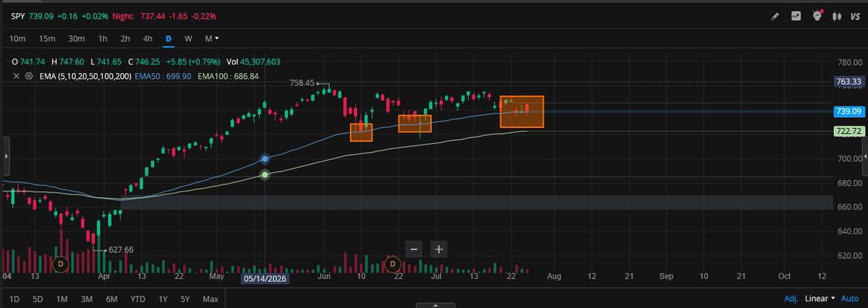Image resolution: width=868 pixels, height=308 pixels.
Task: Click the 758.45 high price label
Action: click(x=302, y=83)
